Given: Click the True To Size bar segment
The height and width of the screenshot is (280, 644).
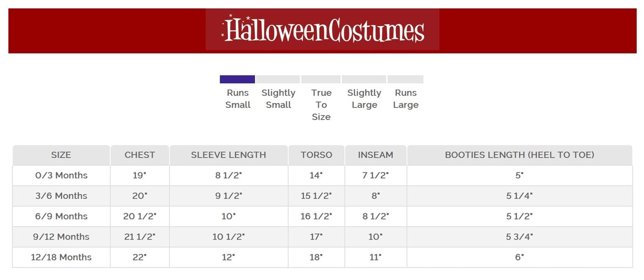Looking at the screenshot, I should click(x=321, y=79).
